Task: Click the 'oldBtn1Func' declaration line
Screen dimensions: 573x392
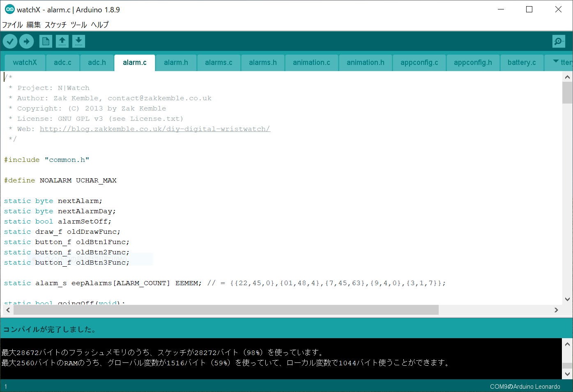Action: [67, 242]
